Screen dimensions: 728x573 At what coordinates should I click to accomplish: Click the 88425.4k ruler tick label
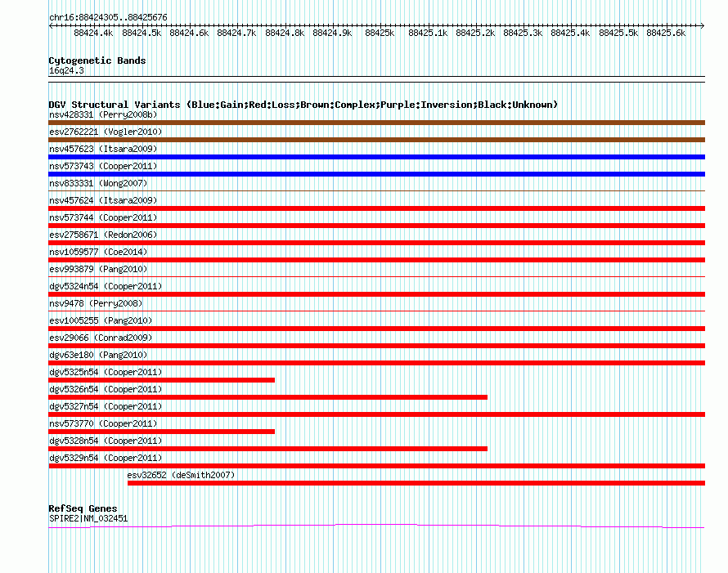click(x=570, y=33)
